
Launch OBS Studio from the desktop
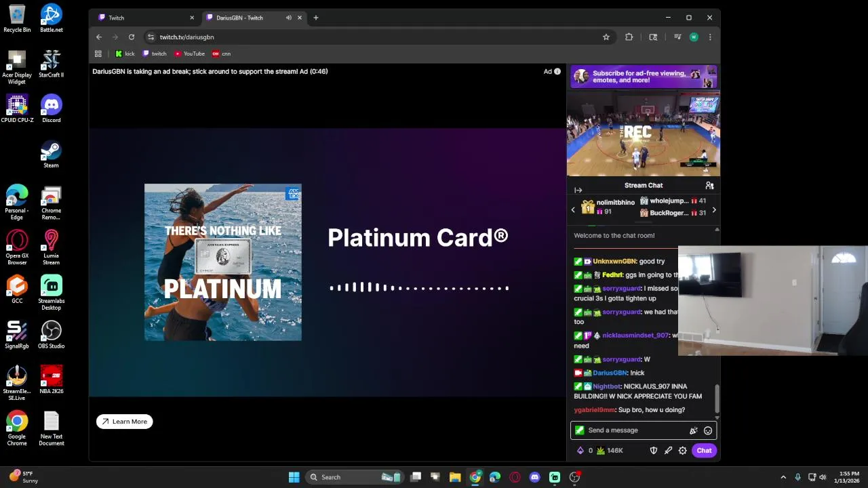pos(51,335)
